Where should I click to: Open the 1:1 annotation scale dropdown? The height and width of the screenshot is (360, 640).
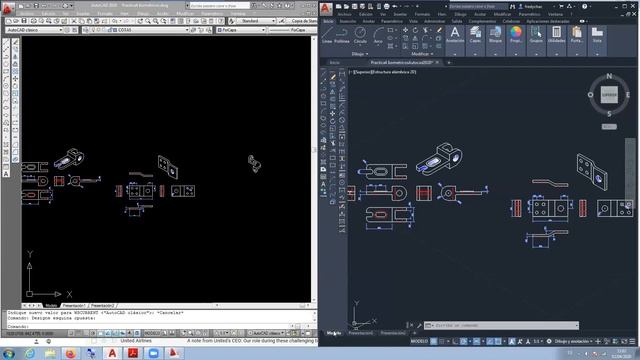tap(538, 341)
